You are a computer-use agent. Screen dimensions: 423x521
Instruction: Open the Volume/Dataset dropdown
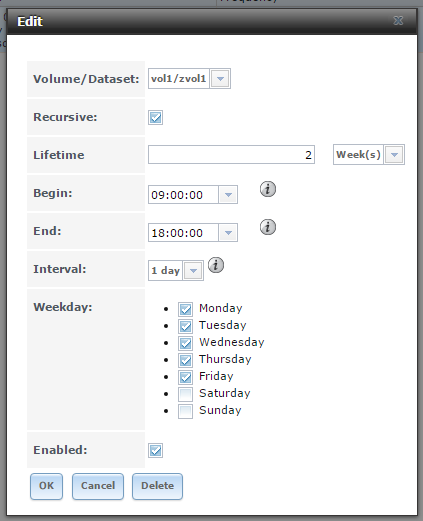pos(220,79)
